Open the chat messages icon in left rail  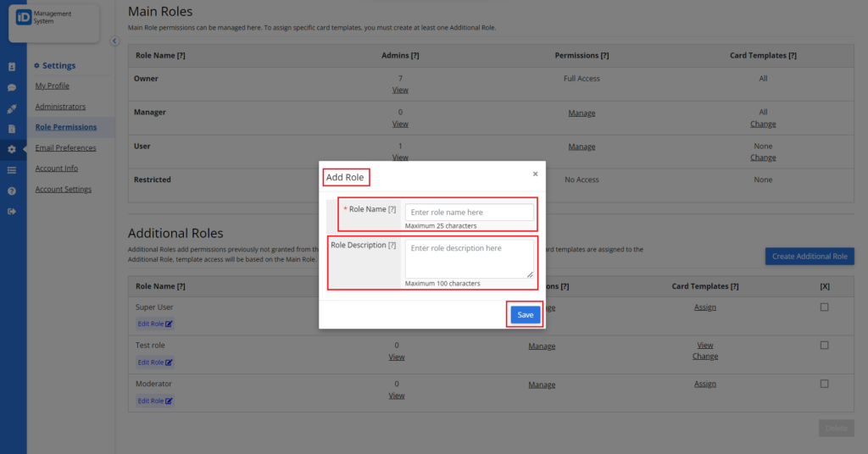tap(12, 88)
